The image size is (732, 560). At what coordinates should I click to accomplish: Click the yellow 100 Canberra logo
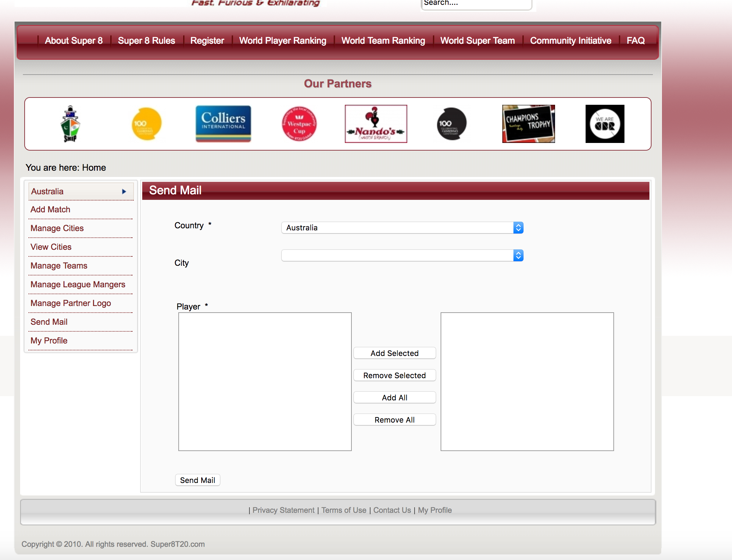point(147,124)
